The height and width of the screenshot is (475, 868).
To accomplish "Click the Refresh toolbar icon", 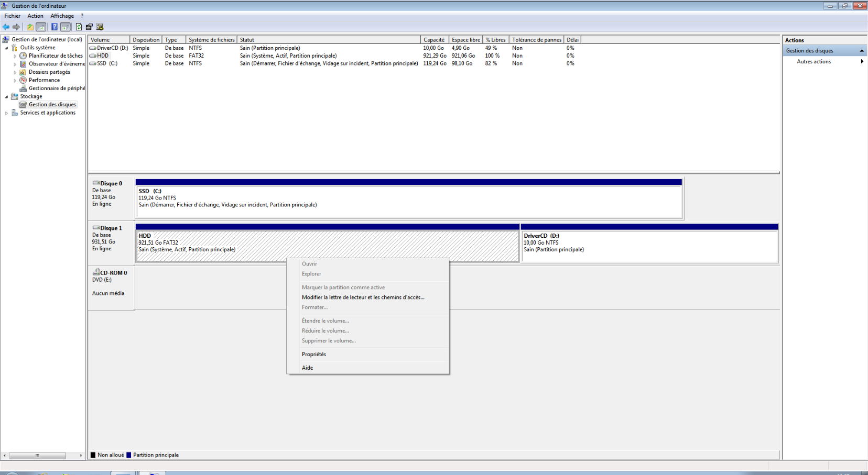I will (x=79, y=27).
